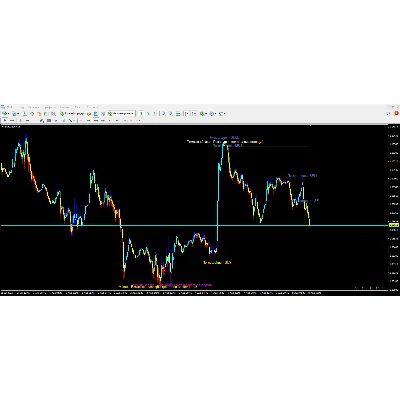Select the Horizontal Line tool

(x=27, y=120)
